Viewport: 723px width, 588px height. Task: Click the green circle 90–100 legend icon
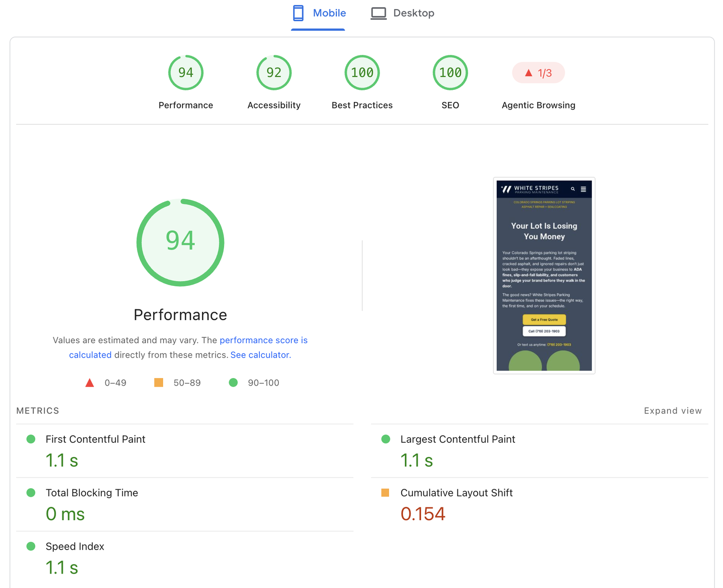[x=233, y=383]
